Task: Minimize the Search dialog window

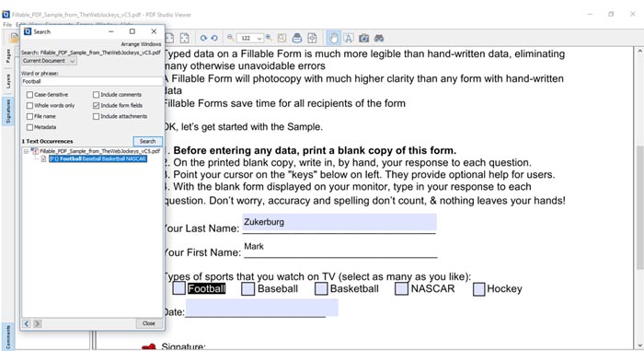Action: [111, 31]
